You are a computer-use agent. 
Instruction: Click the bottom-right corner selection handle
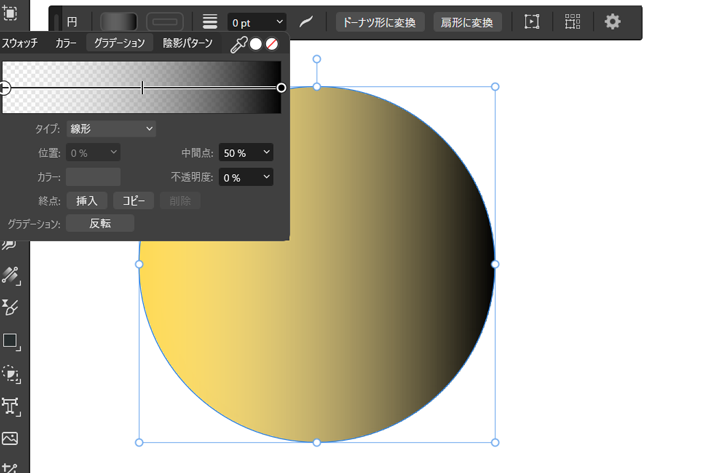pos(495,442)
